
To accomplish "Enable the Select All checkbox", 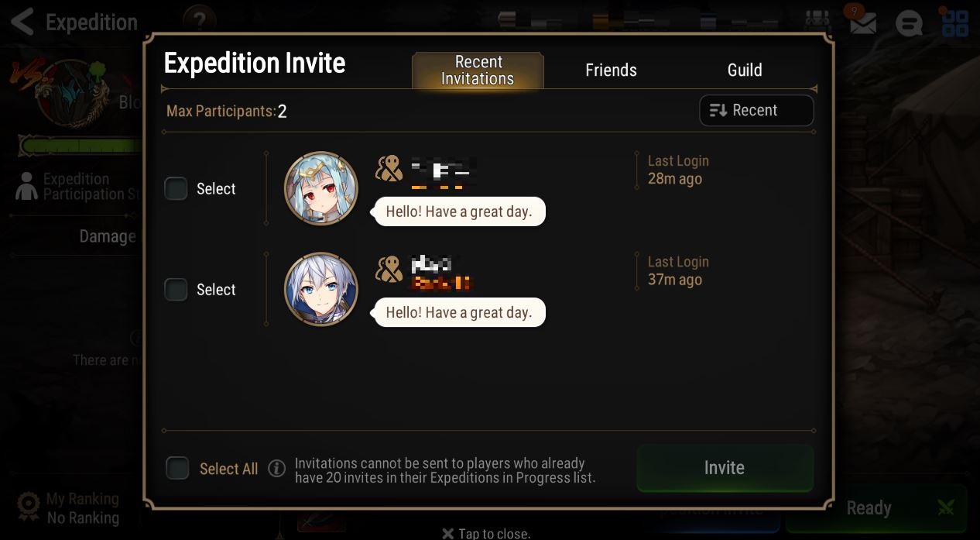I will (177, 468).
